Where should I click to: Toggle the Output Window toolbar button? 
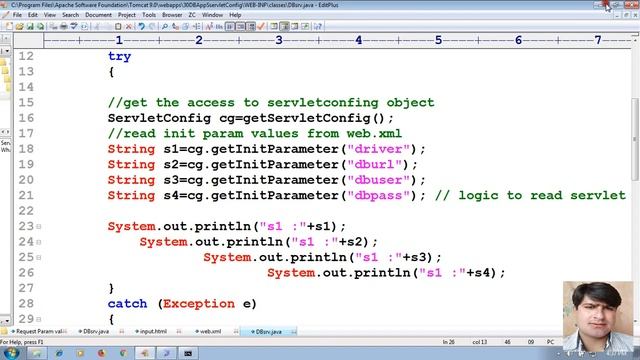(295, 27)
